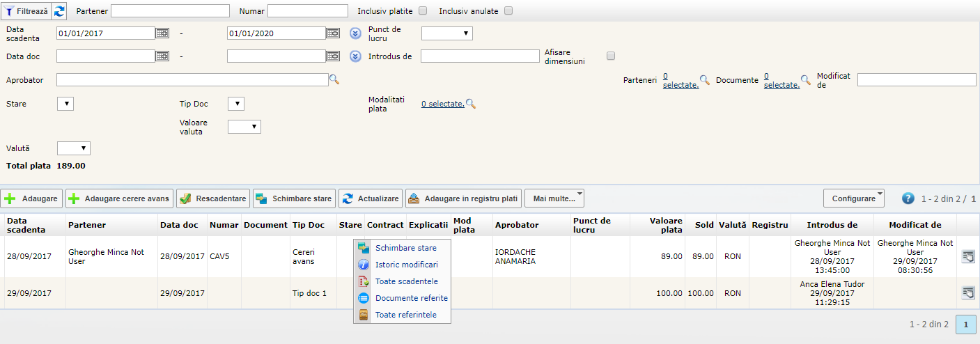The width and height of the screenshot is (980, 344).
Task: Enable the Inclusiv platite checkbox
Action: click(x=423, y=11)
